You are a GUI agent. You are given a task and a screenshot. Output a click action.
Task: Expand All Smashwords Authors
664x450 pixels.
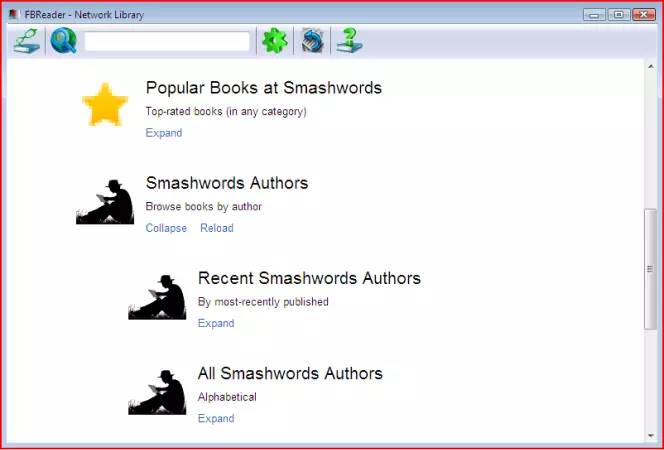click(216, 419)
